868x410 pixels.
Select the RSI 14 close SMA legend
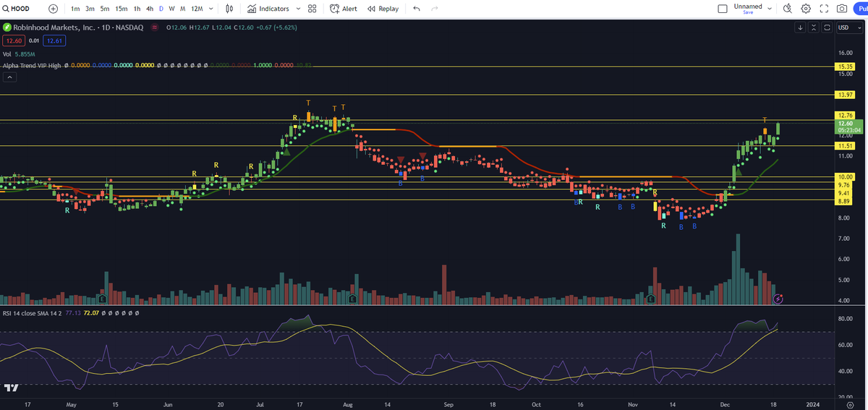(32, 313)
